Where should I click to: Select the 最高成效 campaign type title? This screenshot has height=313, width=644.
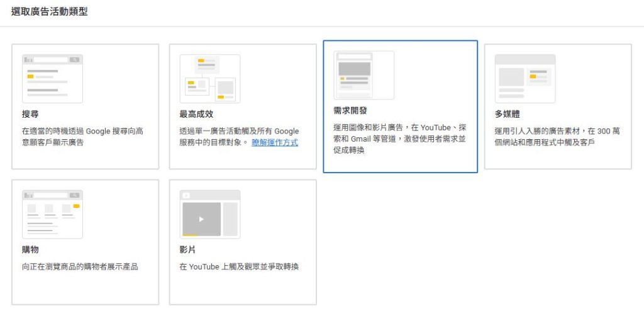196,114
